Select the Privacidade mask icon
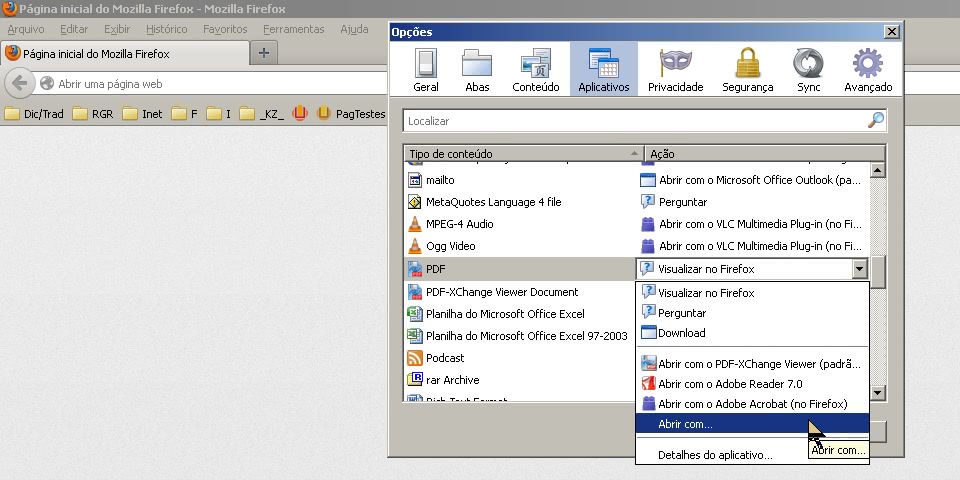The height and width of the screenshot is (480, 960). click(675, 70)
